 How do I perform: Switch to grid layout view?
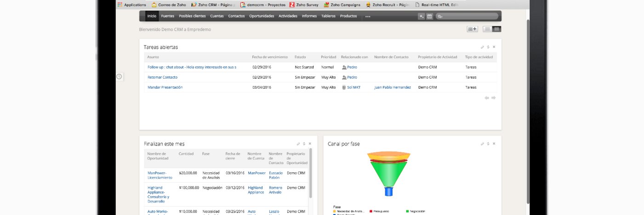(x=496, y=29)
